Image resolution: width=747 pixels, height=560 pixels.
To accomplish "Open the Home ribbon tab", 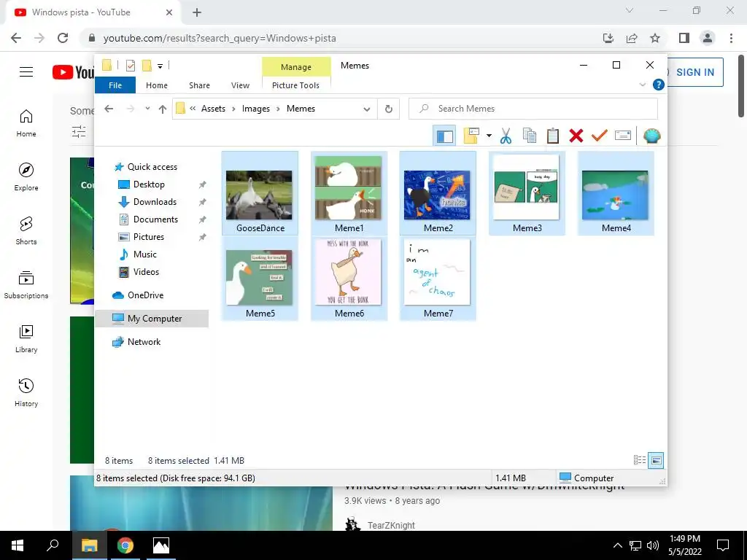I will (x=157, y=85).
